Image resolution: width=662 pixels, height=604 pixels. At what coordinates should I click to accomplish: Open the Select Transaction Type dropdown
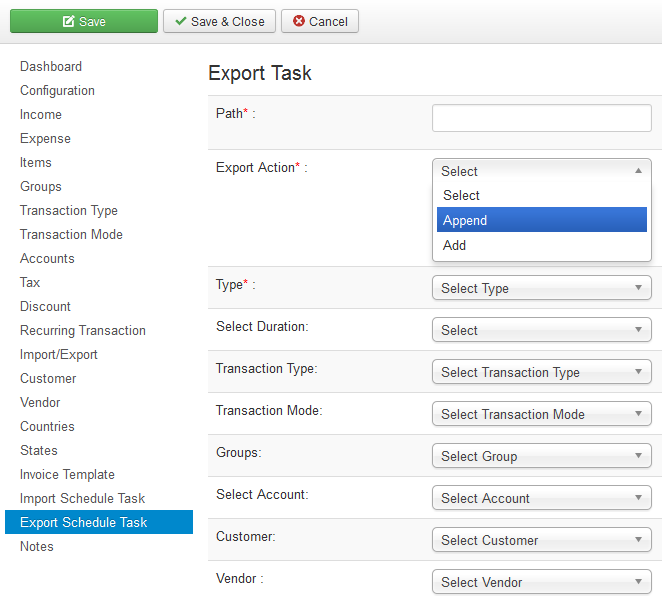pos(542,372)
